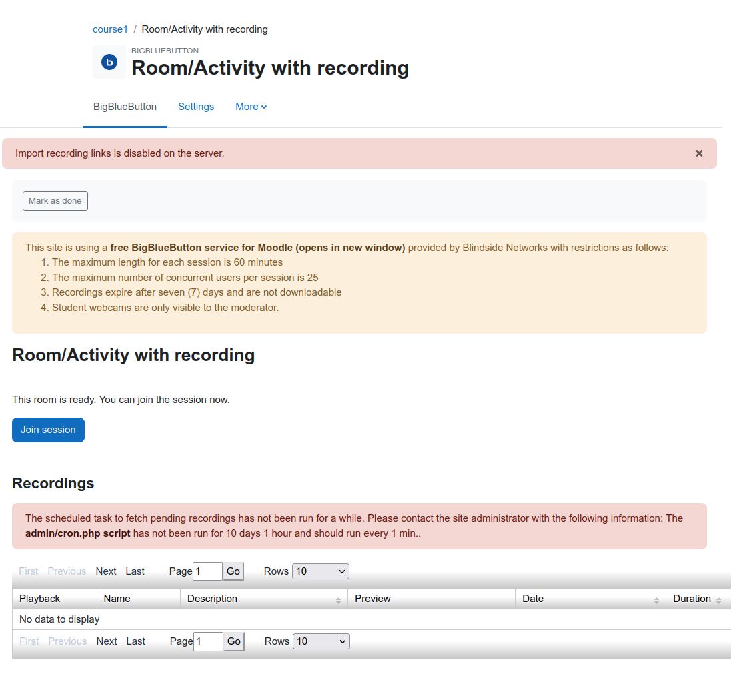The width and height of the screenshot is (731, 700).
Task: Click the top Go button
Action: click(233, 571)
